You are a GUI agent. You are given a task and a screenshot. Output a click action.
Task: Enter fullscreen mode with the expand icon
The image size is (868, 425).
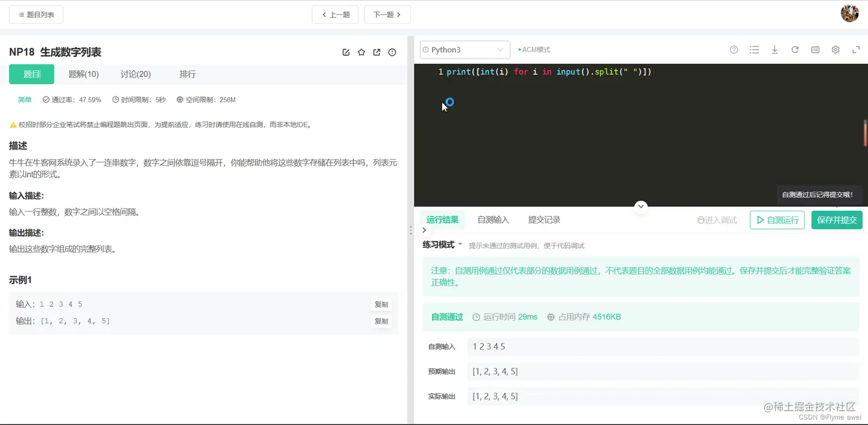point(856,49)
